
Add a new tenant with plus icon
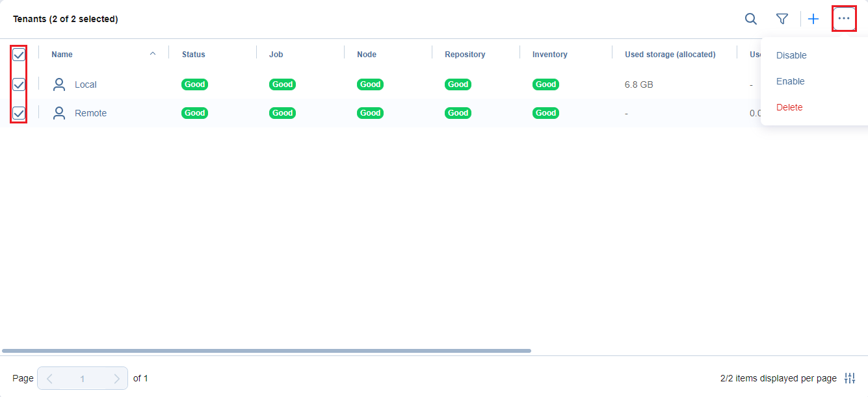tap(813, 19)
